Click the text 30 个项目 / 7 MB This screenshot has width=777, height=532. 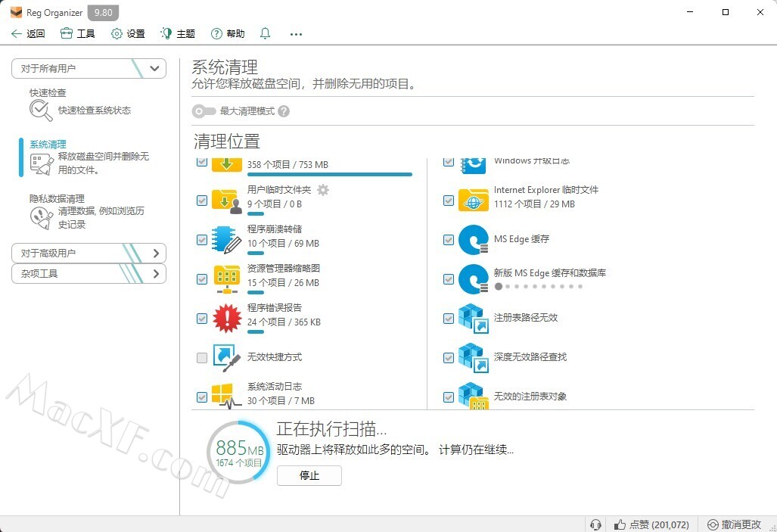point(281,400)
